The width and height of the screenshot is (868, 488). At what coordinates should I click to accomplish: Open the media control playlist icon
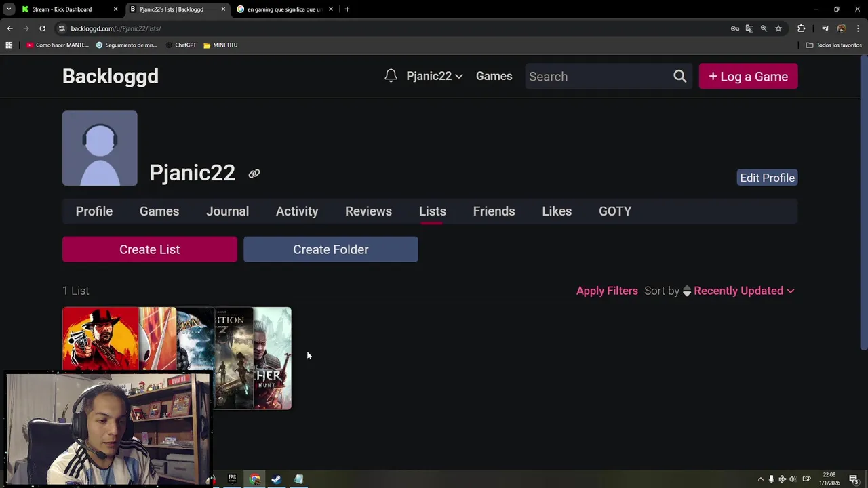pyautogui.click(x=825, y=28)
